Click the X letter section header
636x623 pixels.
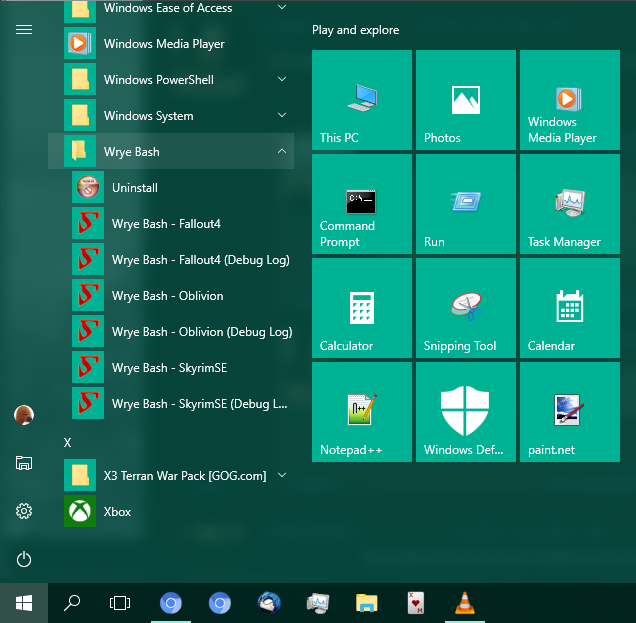[x=68, y=442]
